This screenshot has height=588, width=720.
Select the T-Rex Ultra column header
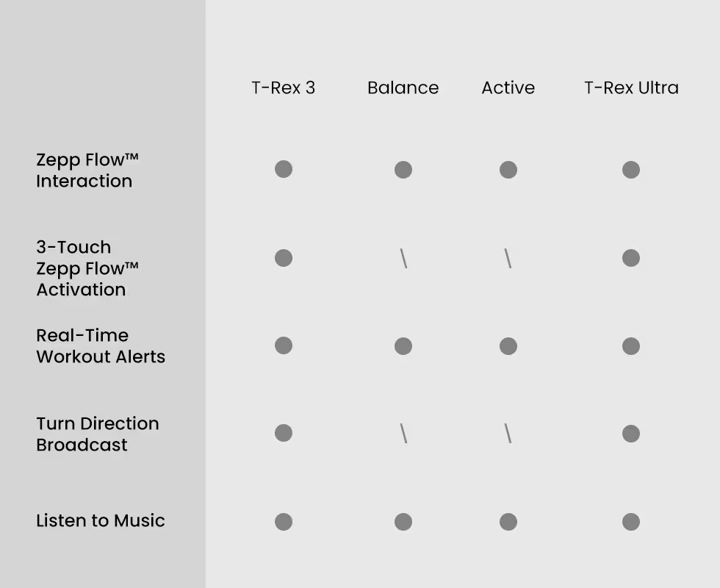point(631,87)
